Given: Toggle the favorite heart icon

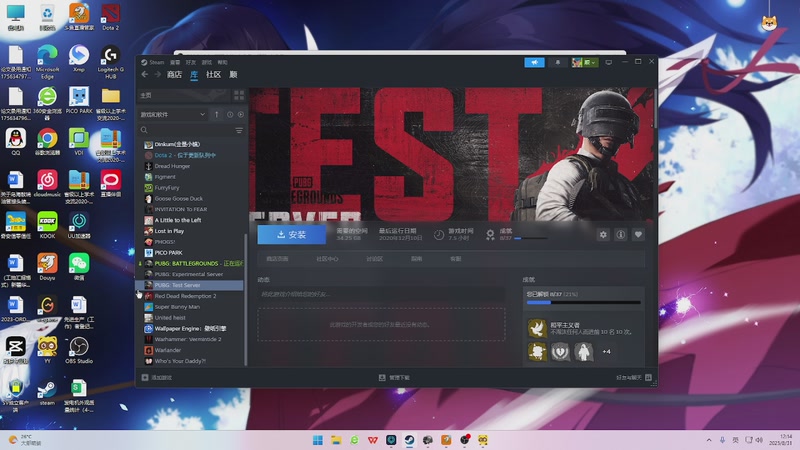Looking at the screenshot, I should pos(638,235).
